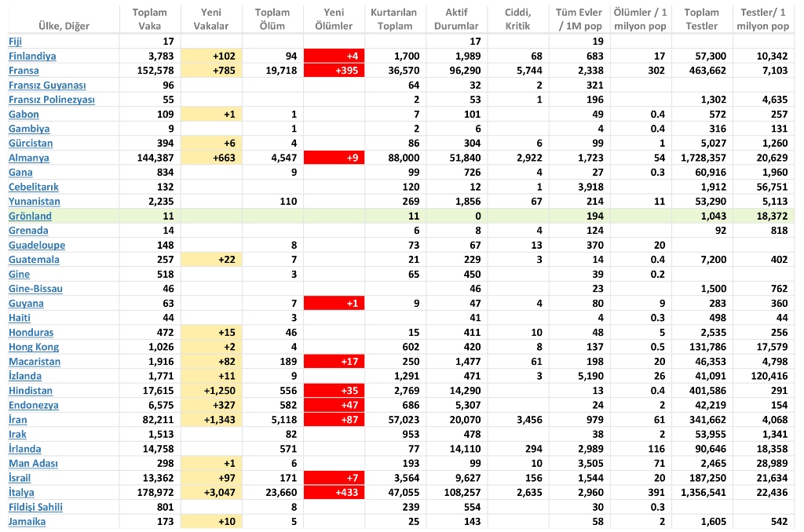Select Guatemala's new cases cell +22
This screenshot has height=532, width=804.
tap(211, 260)
